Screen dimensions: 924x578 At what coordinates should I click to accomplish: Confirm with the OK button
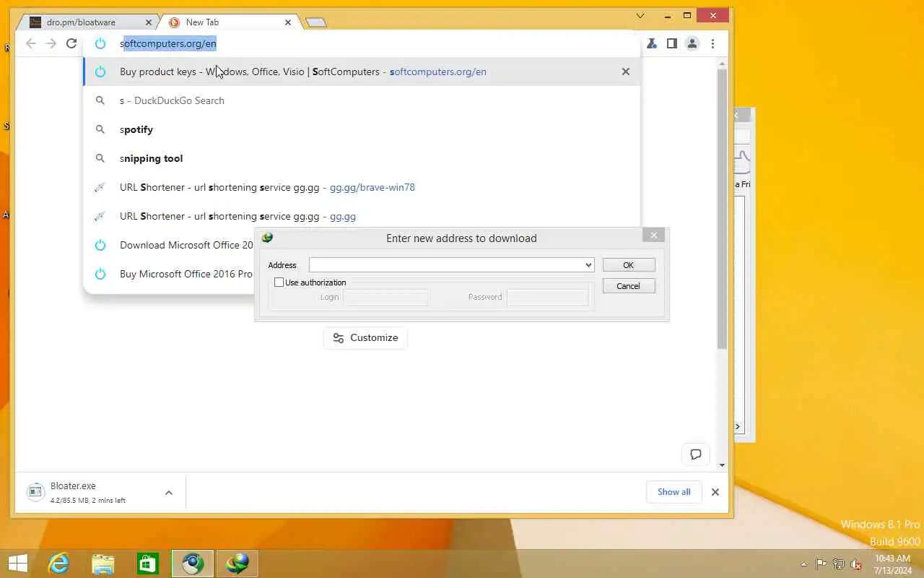pos(628,265)
